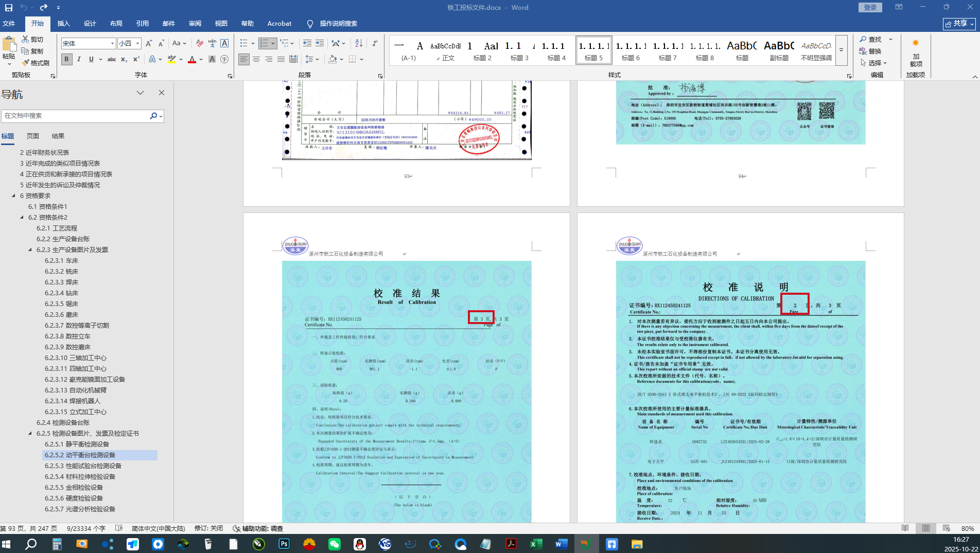Click the 登录 (Sign in) button
The height and width of the screenshot is (553, 980).
click(x=870, y=7)
